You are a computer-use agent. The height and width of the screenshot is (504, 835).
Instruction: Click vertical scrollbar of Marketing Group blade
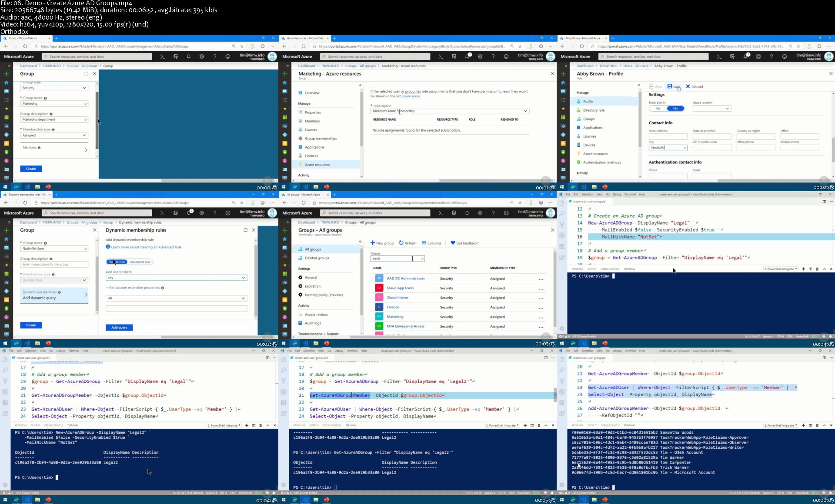(x=97, y=121)
